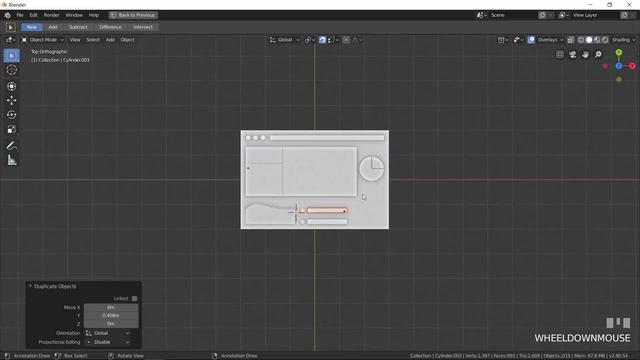Switch to Solid shading mode
The height and width of the screenshot is (360, 640).
[589, 40]
